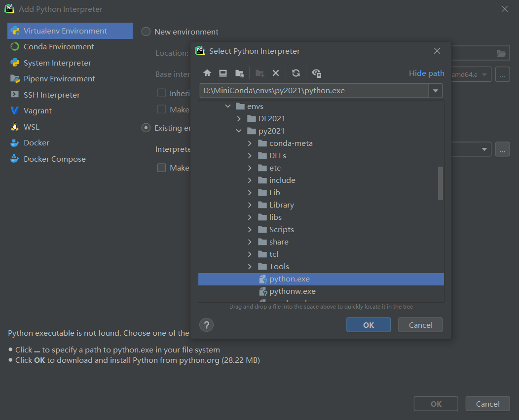Click browse button next to Interpreter field

pyautogui.click(x=502, y=149)
